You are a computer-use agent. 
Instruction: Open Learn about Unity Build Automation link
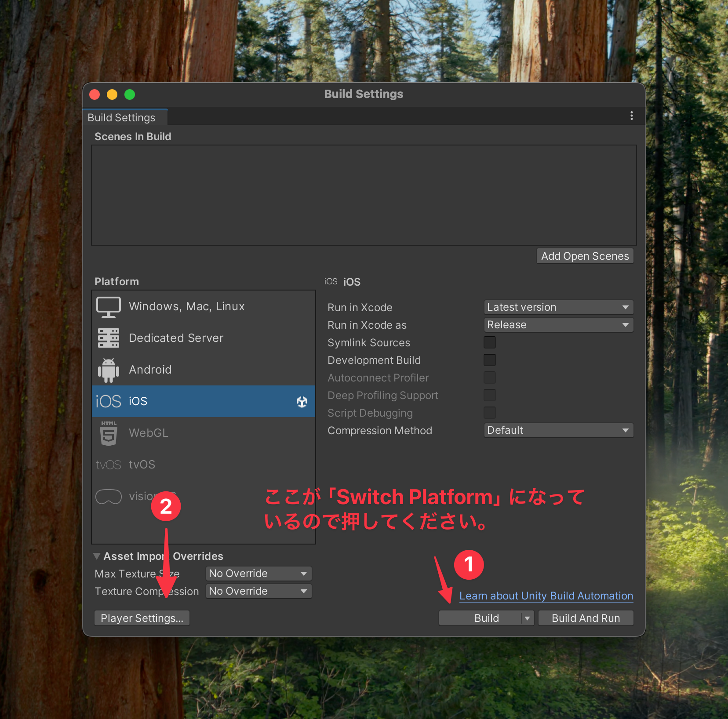click(x=546, y=596)
